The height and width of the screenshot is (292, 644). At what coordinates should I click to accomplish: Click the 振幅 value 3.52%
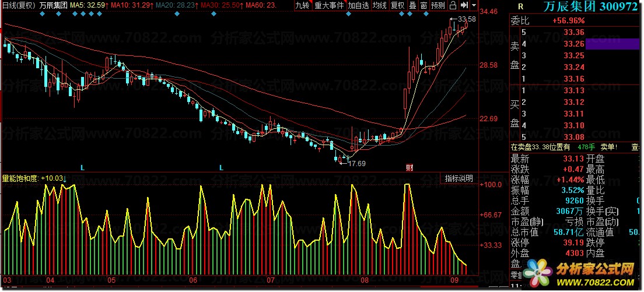[572, 190]
